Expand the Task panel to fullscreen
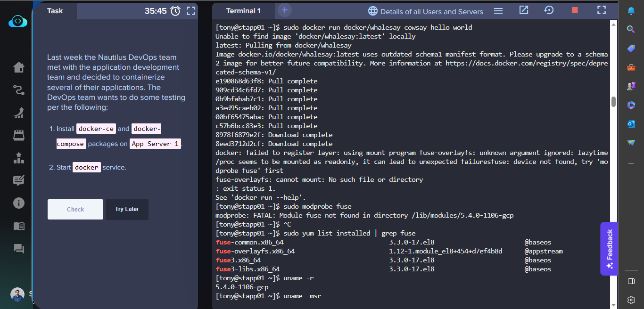The width and height of the screenshot is (644, 309). pos(190,11)
